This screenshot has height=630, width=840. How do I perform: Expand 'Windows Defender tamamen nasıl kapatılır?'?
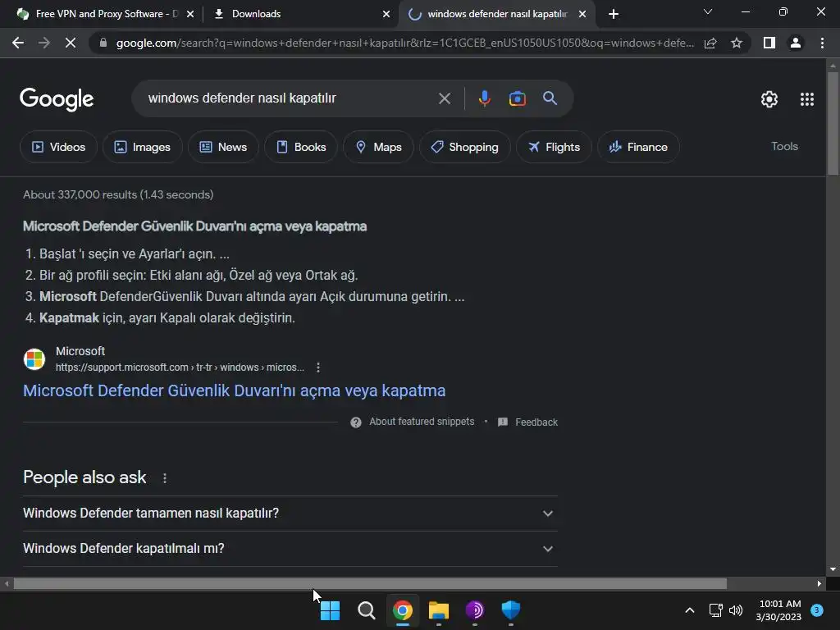[x=290, y=514]
